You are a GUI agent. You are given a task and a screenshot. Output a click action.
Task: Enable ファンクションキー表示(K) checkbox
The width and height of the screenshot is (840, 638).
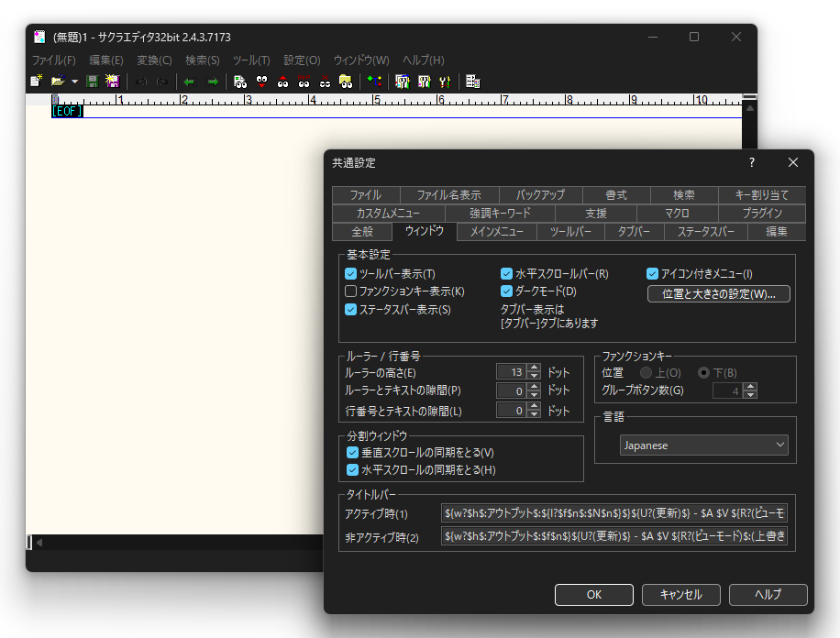click(x=350, y=291)
